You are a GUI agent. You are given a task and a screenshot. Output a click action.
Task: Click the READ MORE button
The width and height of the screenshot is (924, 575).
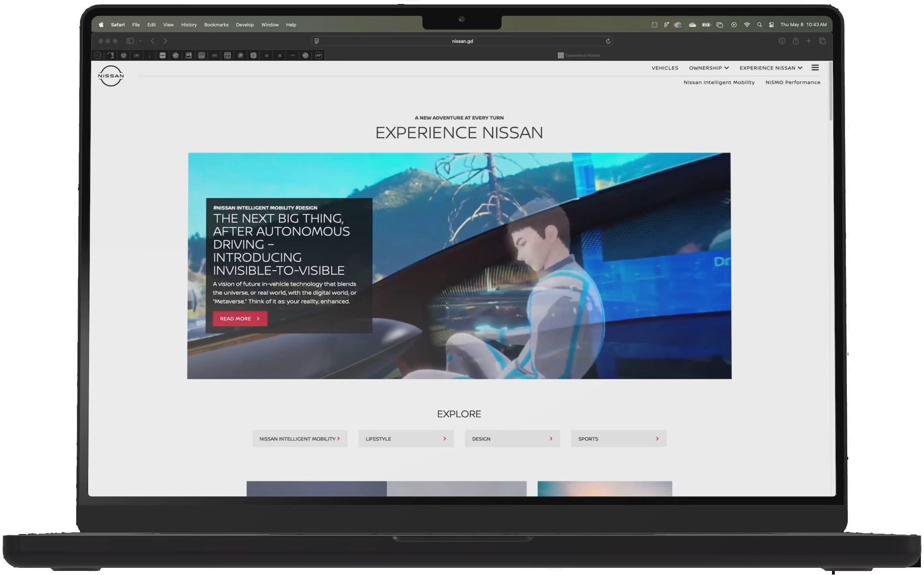(x=240, y=318)
